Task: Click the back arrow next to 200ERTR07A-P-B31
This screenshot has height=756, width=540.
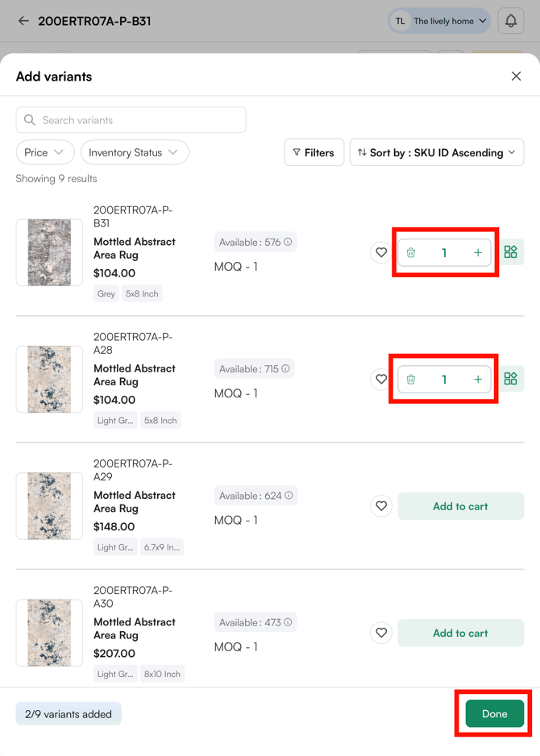Action: pos(20,21)
